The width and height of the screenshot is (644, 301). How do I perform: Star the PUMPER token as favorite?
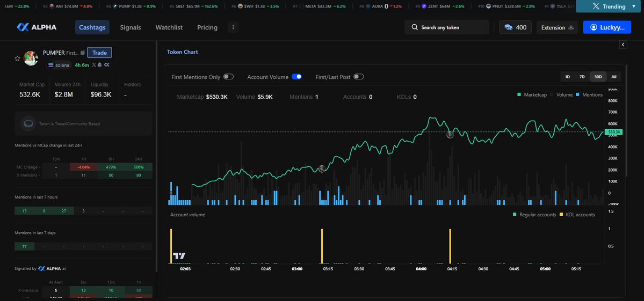coord(17,58)
